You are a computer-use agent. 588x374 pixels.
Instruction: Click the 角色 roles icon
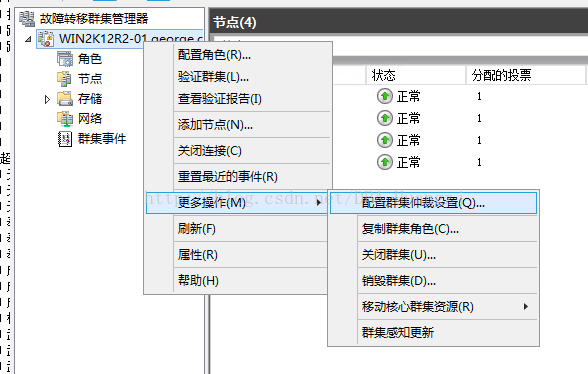(x=65, y=59)
